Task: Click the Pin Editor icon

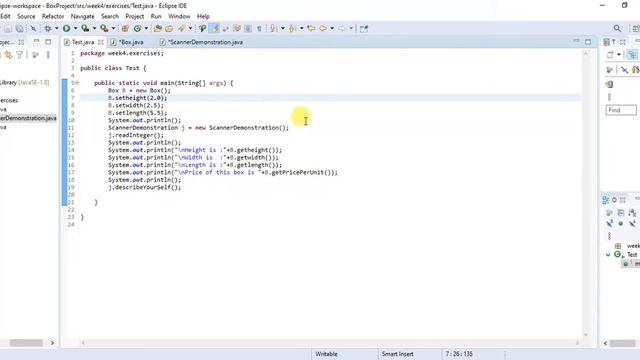Action: click(364, 28)
